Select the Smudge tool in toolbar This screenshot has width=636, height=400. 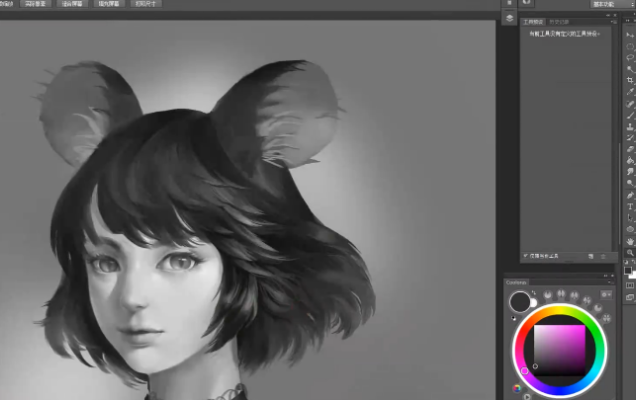630,172
